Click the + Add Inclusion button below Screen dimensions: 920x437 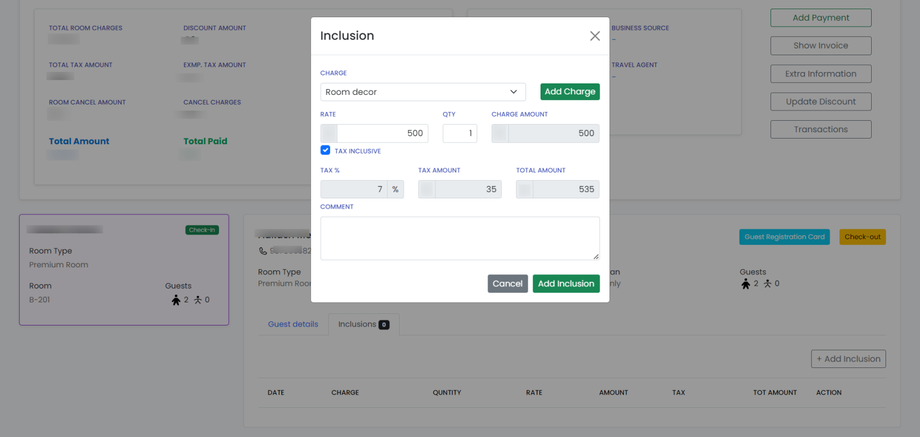point(848,359)
